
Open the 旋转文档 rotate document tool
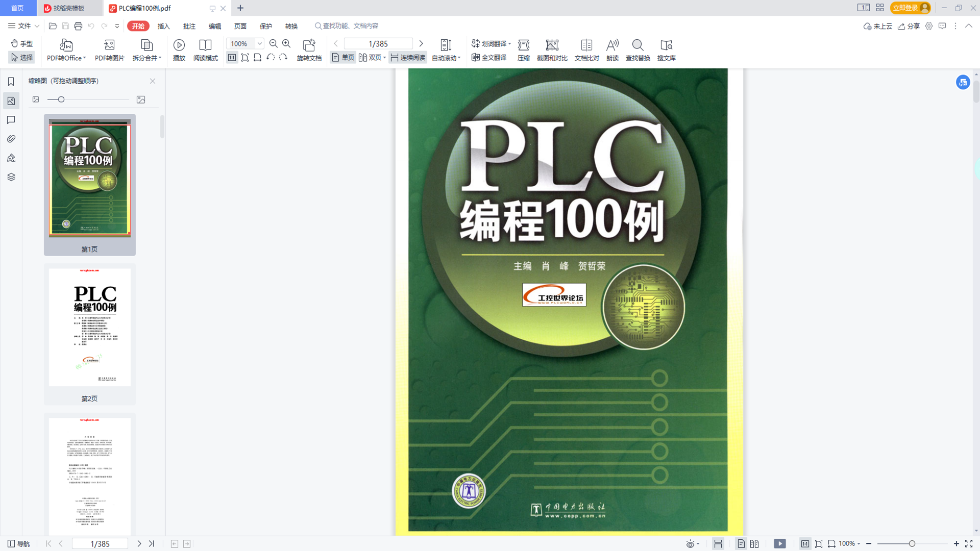point(309,45)
